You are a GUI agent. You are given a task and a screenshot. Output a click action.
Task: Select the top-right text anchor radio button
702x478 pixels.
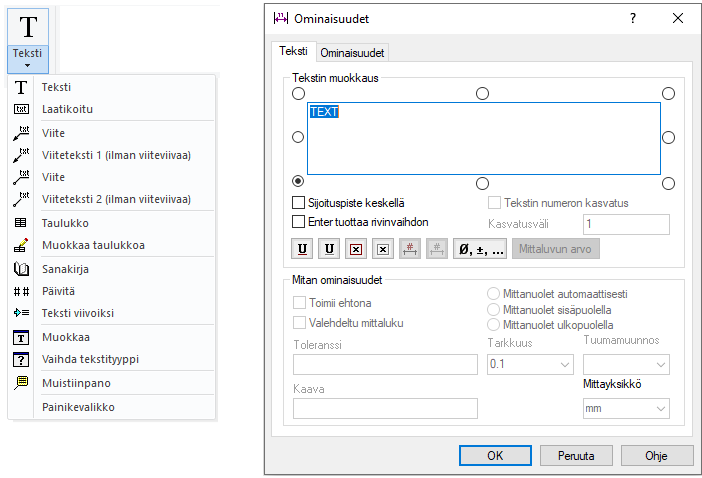pos(669,93)
